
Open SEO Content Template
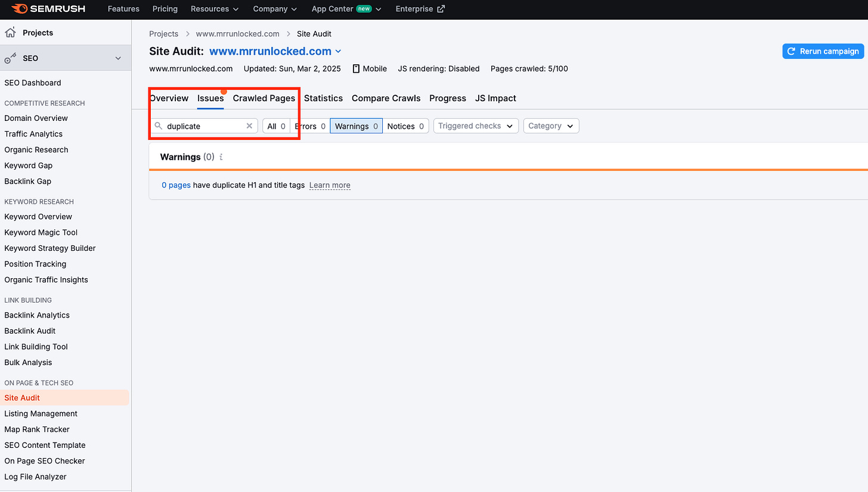[x=45, y=445]
